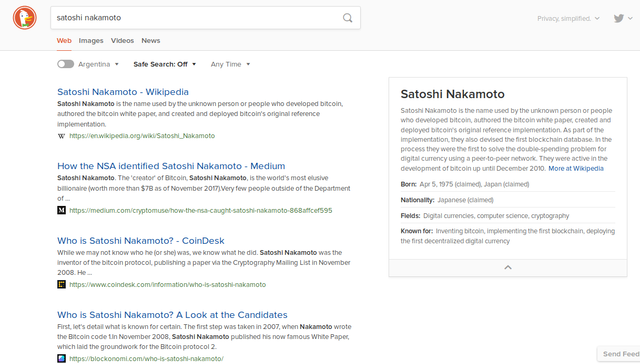Click the magnifying glass search icon

click(x=347, y=18)
